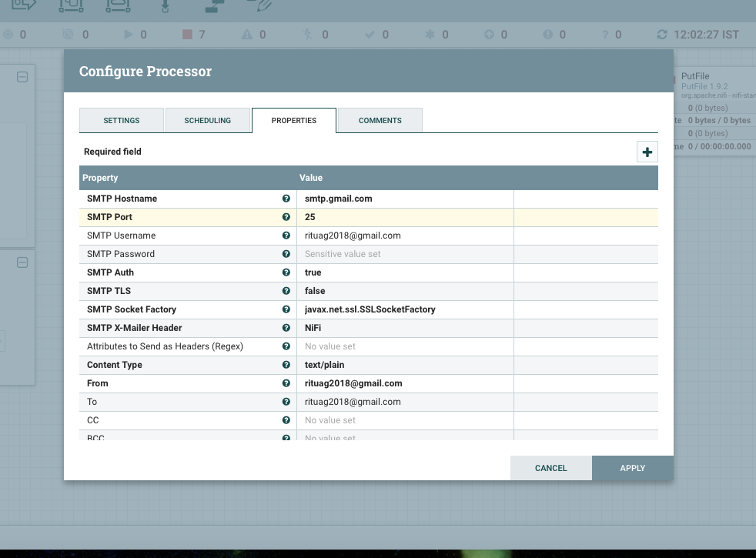Click the stopped components red square icon

(188, 34)
